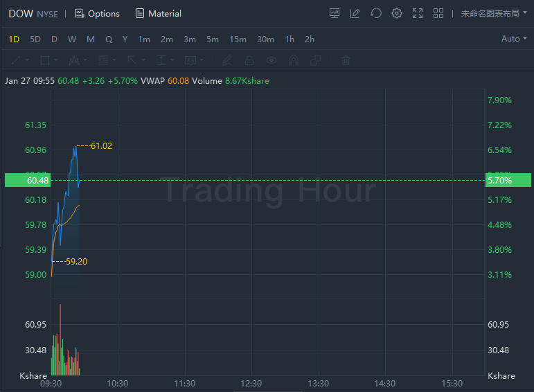Viewport: 534px width, 392px height.
Task: Open the multi-chart grid layout icon
Action: pos(438,14)
